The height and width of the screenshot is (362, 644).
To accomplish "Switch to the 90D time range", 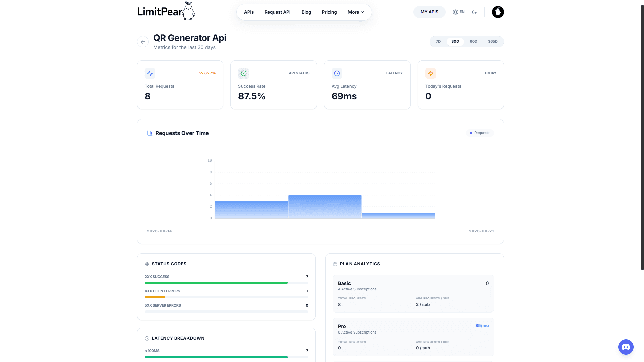I will (x=473, y=42).
